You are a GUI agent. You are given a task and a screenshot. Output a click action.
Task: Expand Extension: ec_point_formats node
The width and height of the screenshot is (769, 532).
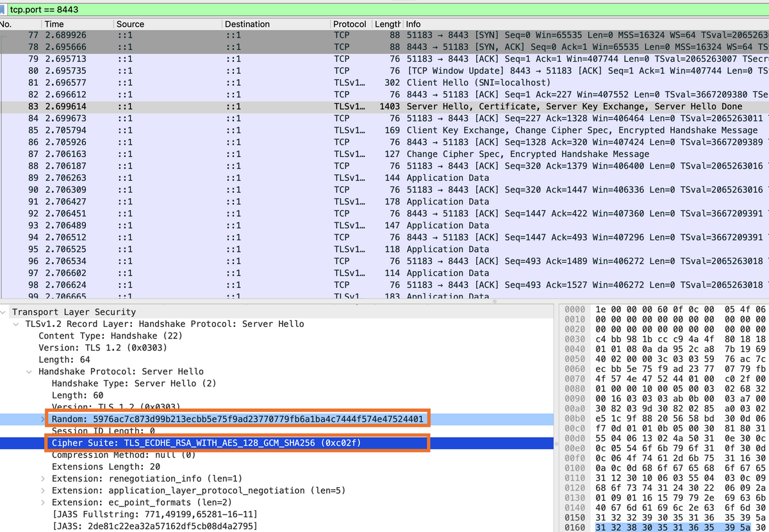click(43, 503)
